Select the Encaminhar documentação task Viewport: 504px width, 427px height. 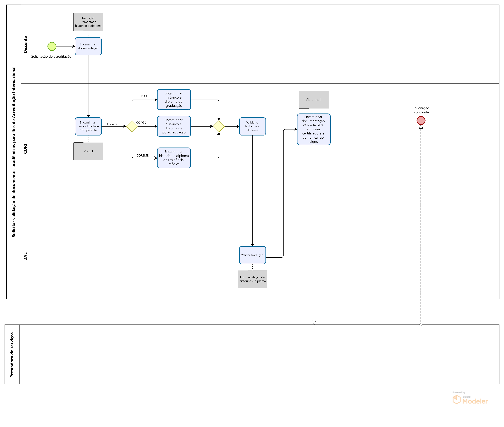click(x=88, y=46)
